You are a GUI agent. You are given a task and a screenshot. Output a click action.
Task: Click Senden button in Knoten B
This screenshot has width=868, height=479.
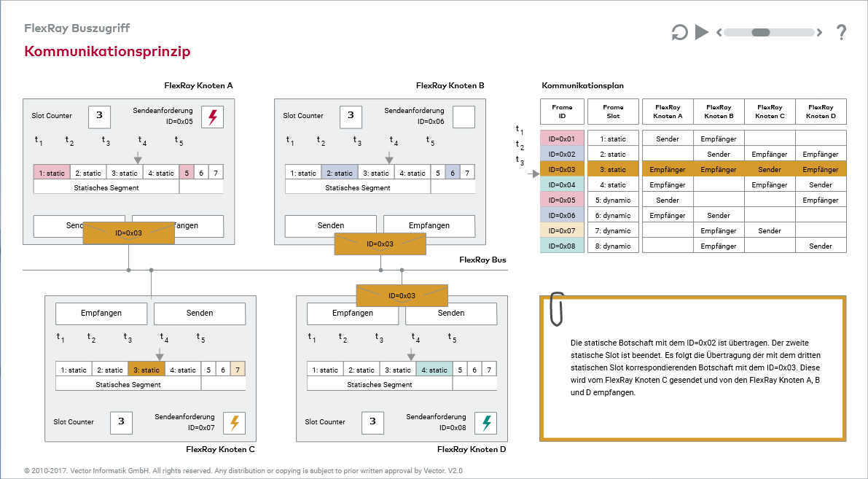(x=331, y=226)
